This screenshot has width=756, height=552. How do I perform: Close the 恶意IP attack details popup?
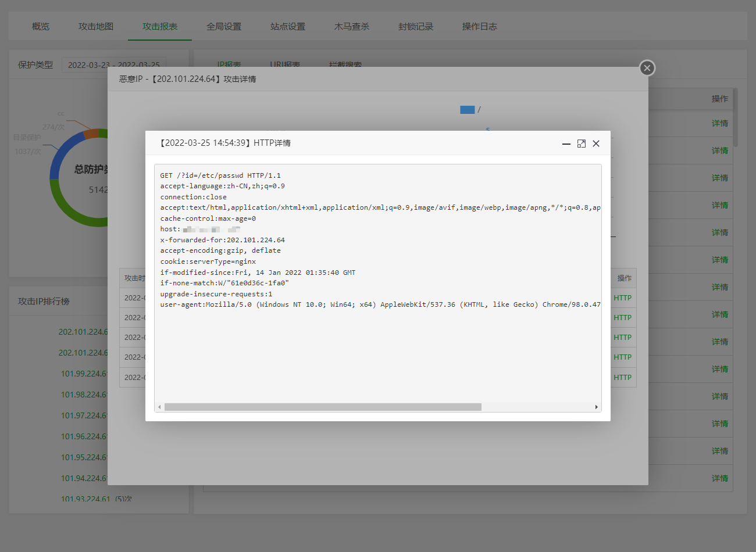coord(647,68)
